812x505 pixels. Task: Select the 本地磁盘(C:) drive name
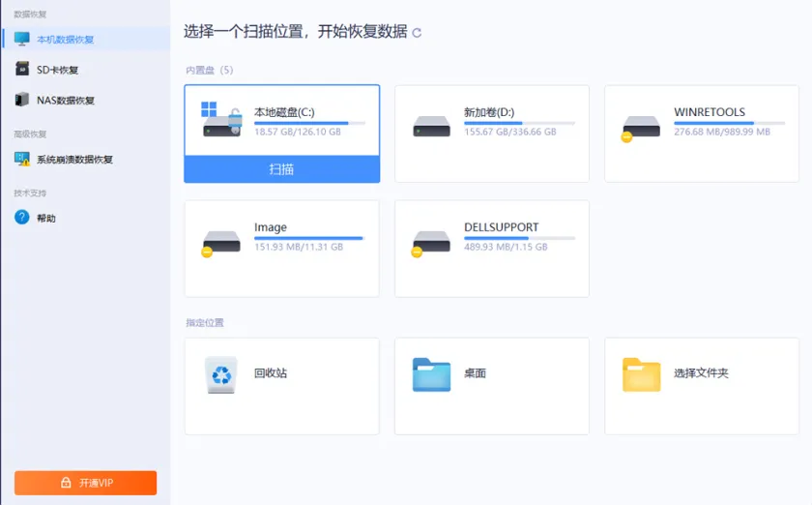[x=284, y=112]
